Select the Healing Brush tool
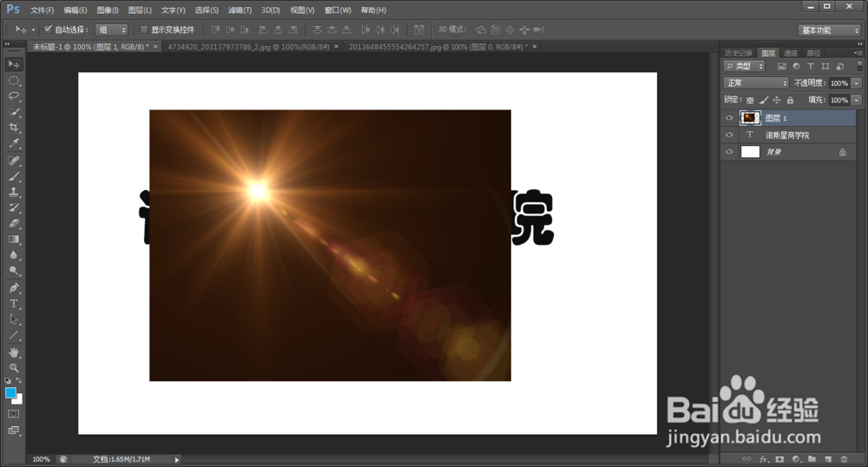Image resolution: width=868 pixels, height=467 pixels. 14,161
